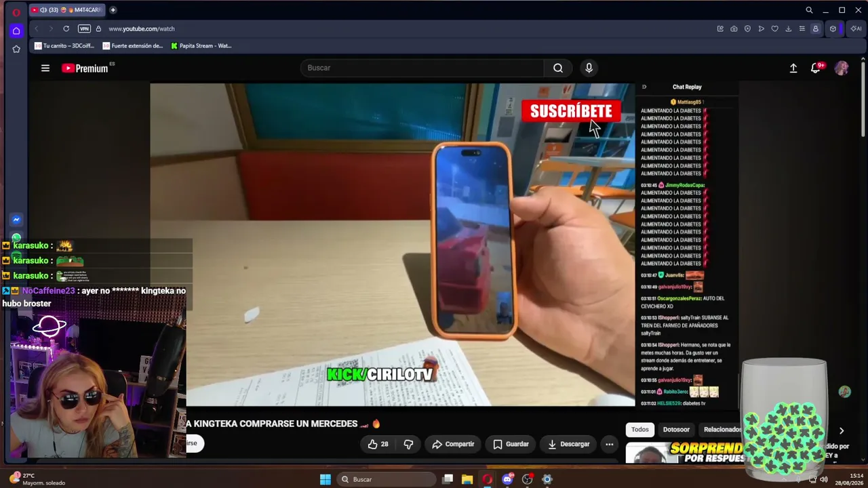
Task: Click the YouTube search magnifier button
Action: tap(558, 68)
